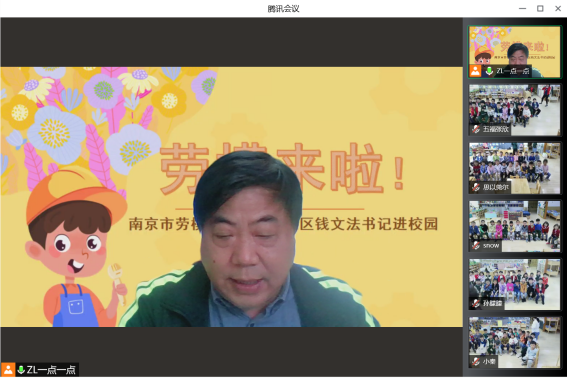Screen dimensions: 567x378
Task: Maximize the 腾讯会议 window
Action: 540,8
